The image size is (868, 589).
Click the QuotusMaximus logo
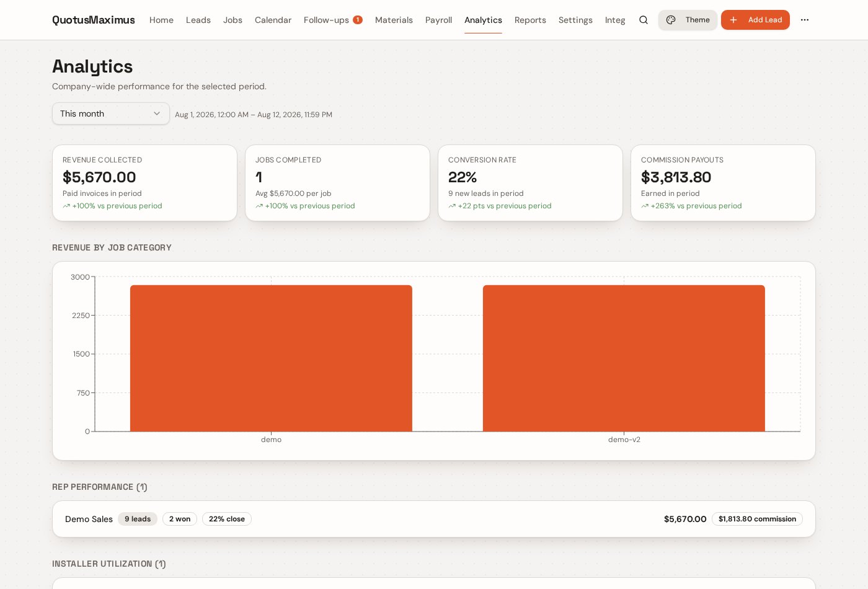point(94,20)
